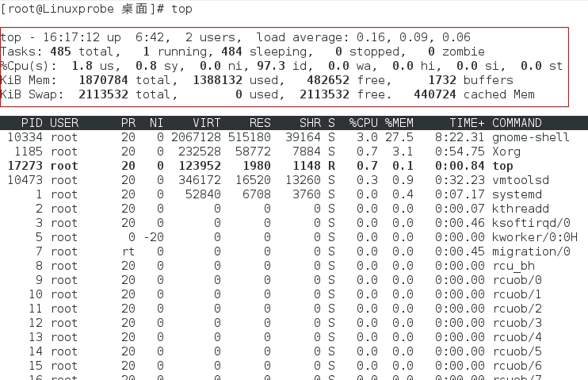Click the 1.8 us CPU value
This screenshot has width=588, height=380.
[82, 66]
